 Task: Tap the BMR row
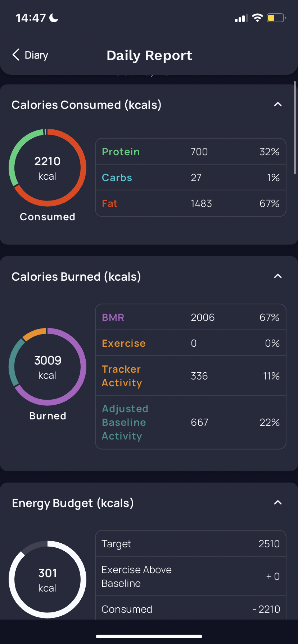(x=190, y=317)
